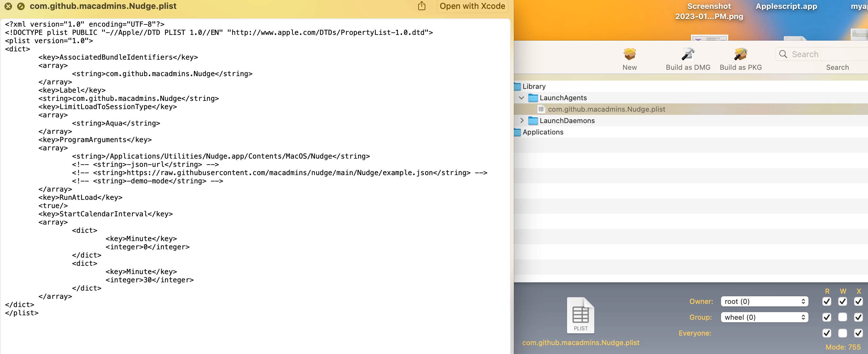Click the Build as DMG icon
Image resolution: width=868 pixels, height=354 pixels.
coord(688,54)
